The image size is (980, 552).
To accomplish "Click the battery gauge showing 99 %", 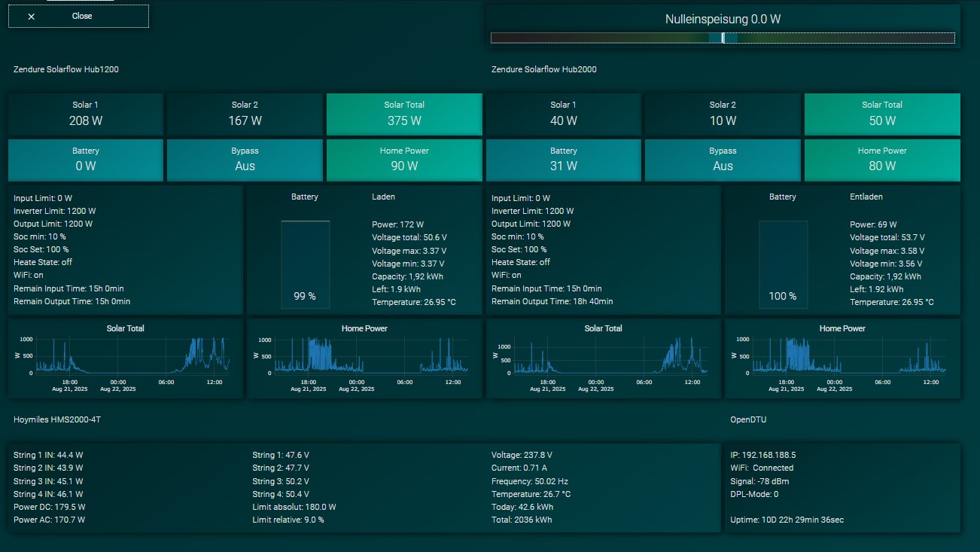I will [x=305, y=264].
